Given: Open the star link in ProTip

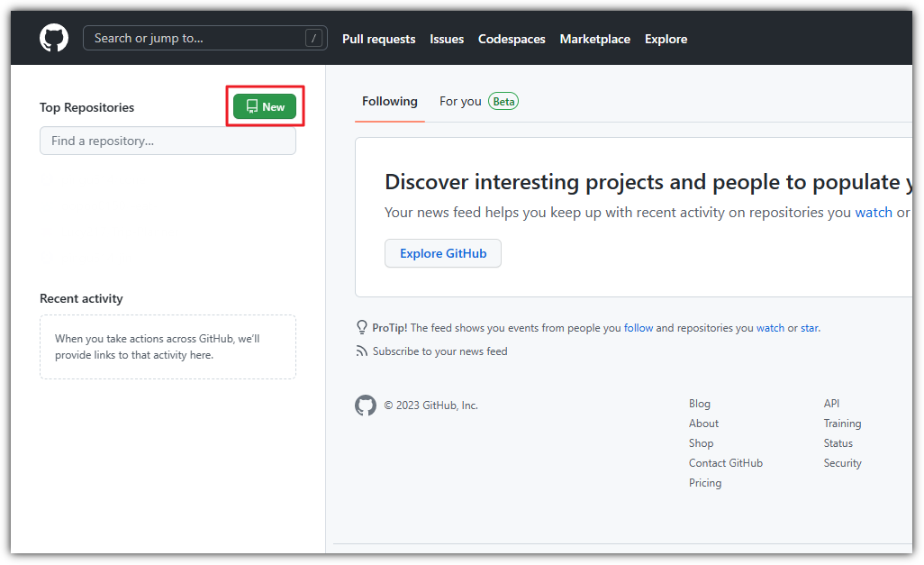Looking at the screenshot, I should coord(809,328).
